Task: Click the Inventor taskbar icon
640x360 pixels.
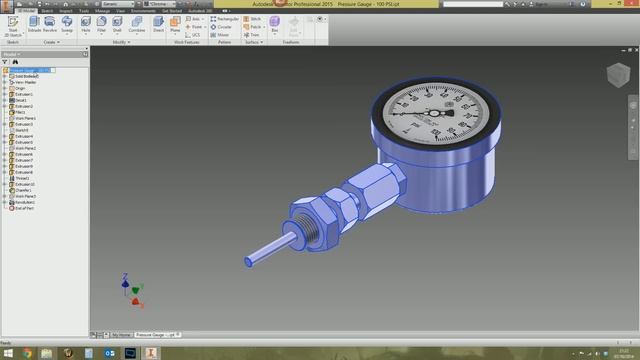Action: click(151, 353)
